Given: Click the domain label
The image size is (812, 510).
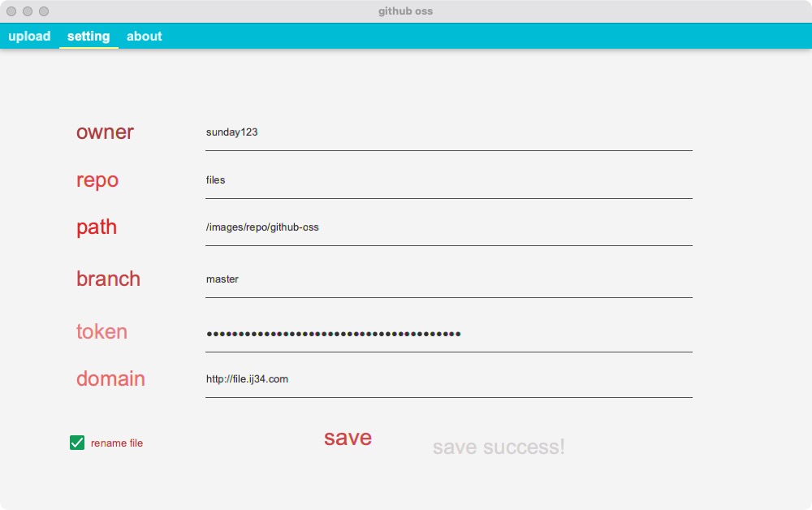Looking at the screenshot, I should point(110,379).
